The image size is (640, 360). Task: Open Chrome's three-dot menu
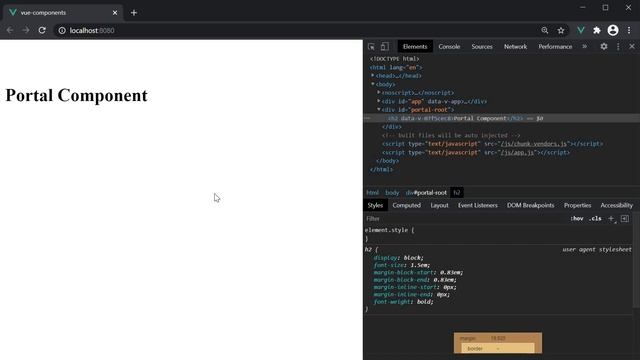point(629,30)
